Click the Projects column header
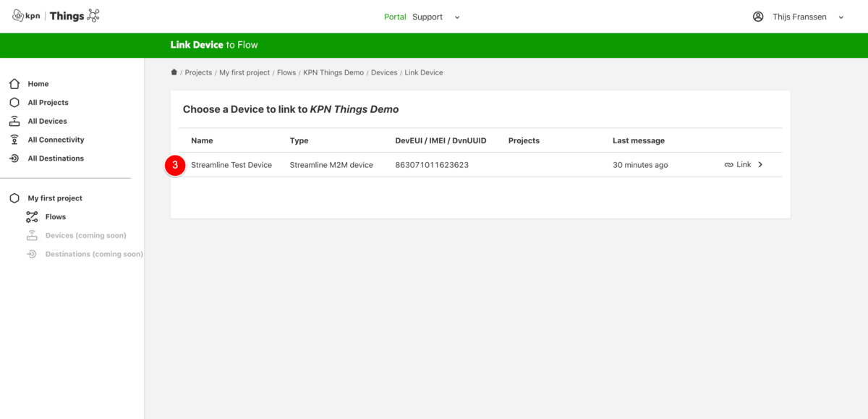This screenshot has width=868, height=419. 524,140
